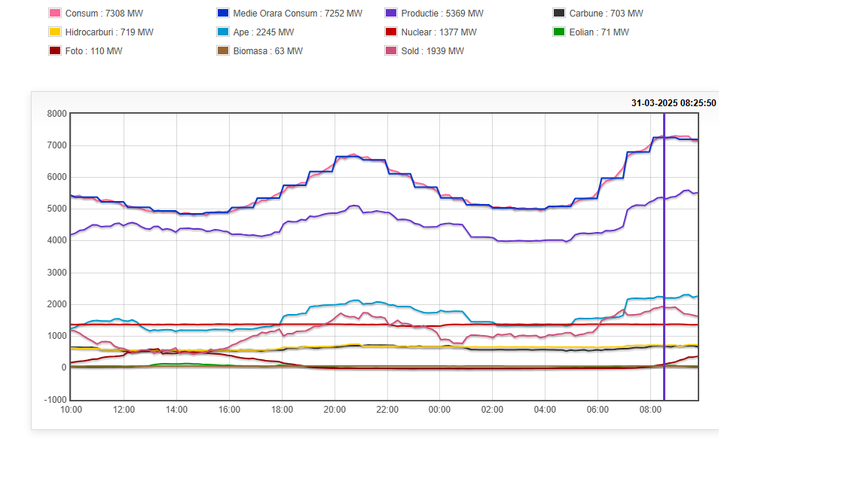This screenshot has height=488, width=868.
Task: Click the 31-03-2025 08:25:50 timestamp label
Action: pyautogui.click(x=674, y=103)
